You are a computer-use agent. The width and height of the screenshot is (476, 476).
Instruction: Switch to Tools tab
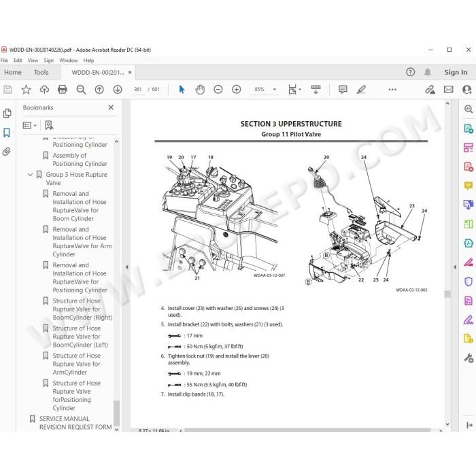(x=41, y=73)
